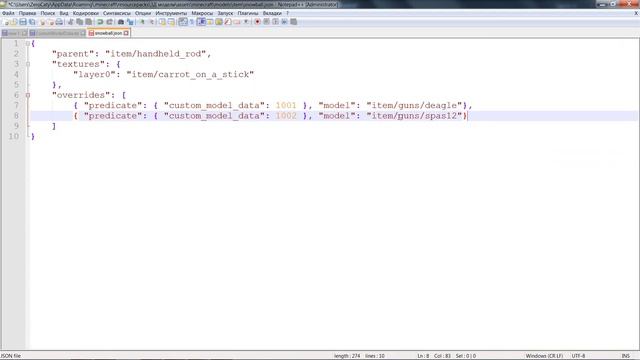Toggle synchronize vertical scrolling icon
The height and width of the screenshot is (360, 640).
(163, 22)
